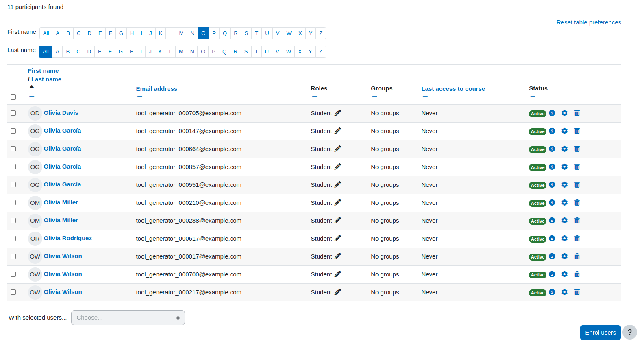Tick checkbox for tool_generator_000551 row
This screenshot has width=644, height=344.
[13, 184]
